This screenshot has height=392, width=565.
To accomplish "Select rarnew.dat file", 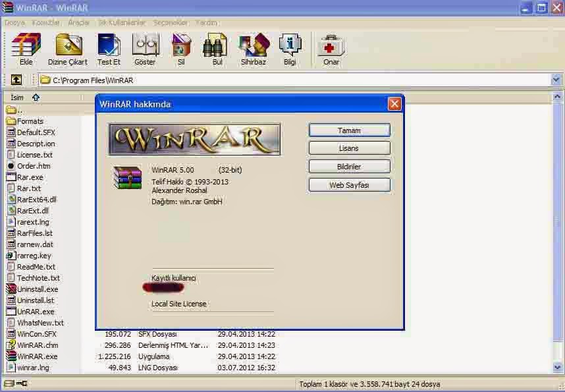I will coord(30,244).
